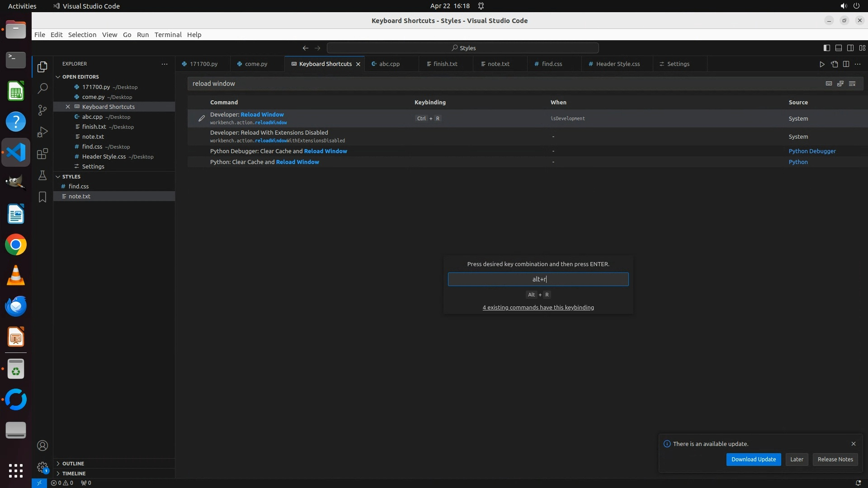Click the Manage gear icon

[42, 467]
